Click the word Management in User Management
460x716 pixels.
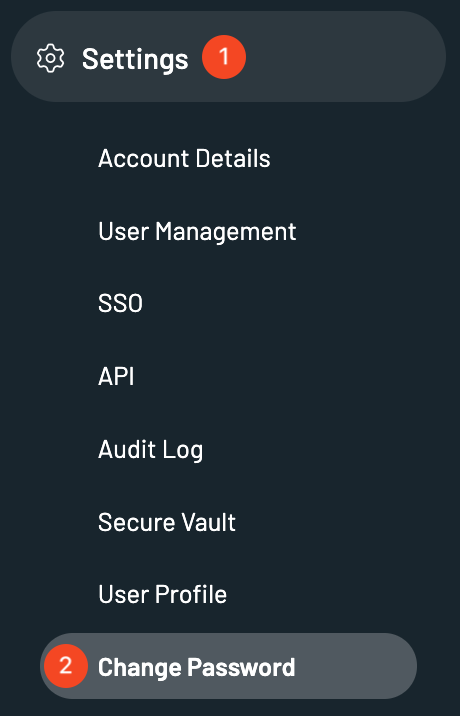(x=226, y=232)
